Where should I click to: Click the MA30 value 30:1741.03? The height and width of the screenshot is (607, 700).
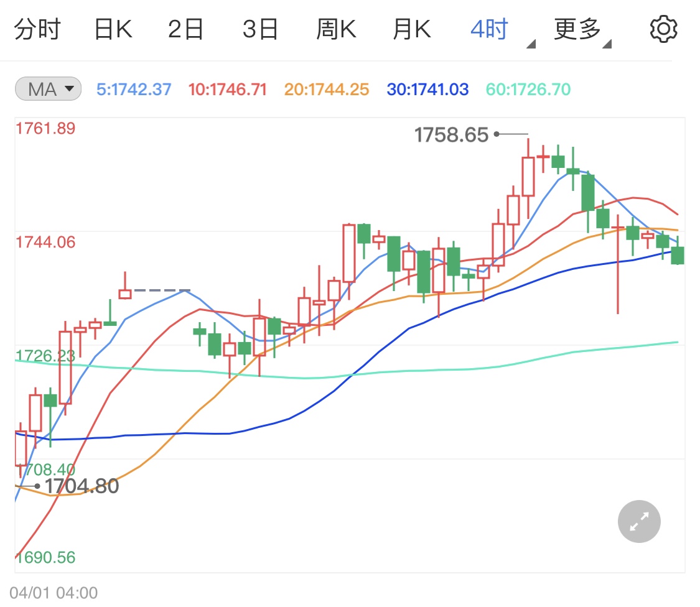point(427,90)
